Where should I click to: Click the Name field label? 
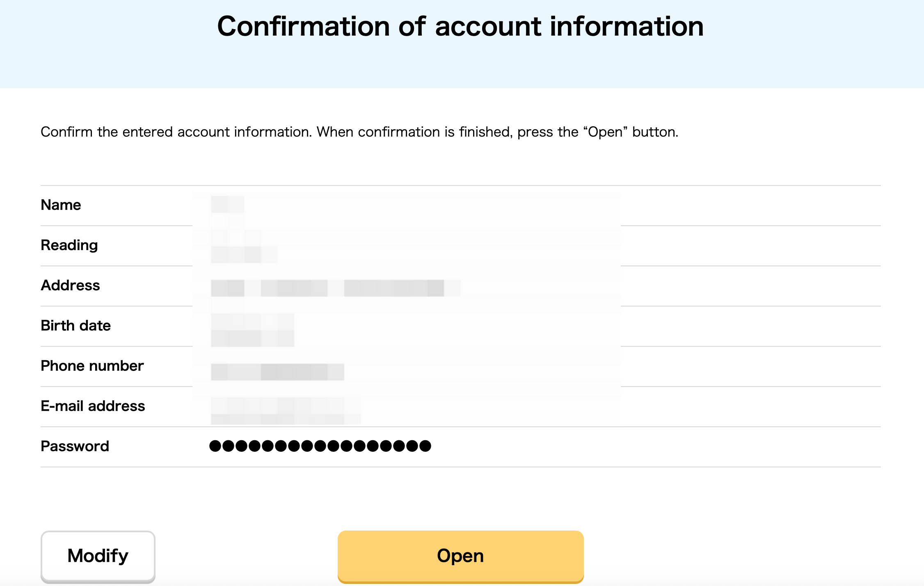pos(61,205)
